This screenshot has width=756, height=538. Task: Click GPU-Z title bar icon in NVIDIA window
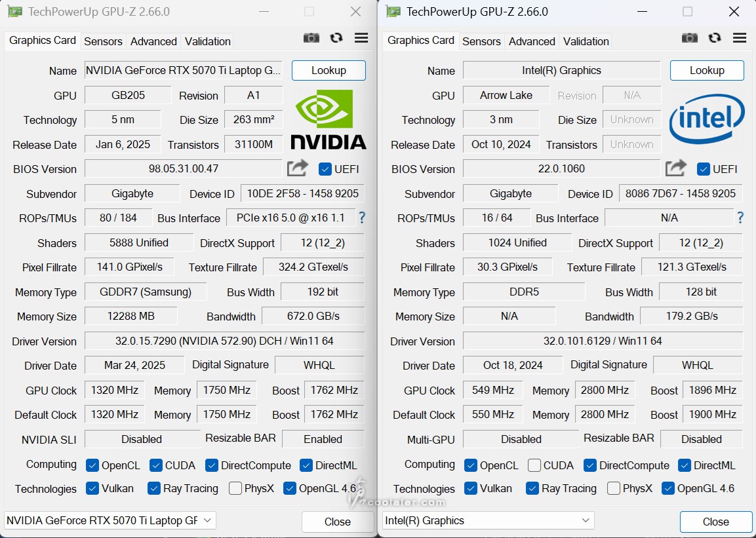(x=15, y=12)
